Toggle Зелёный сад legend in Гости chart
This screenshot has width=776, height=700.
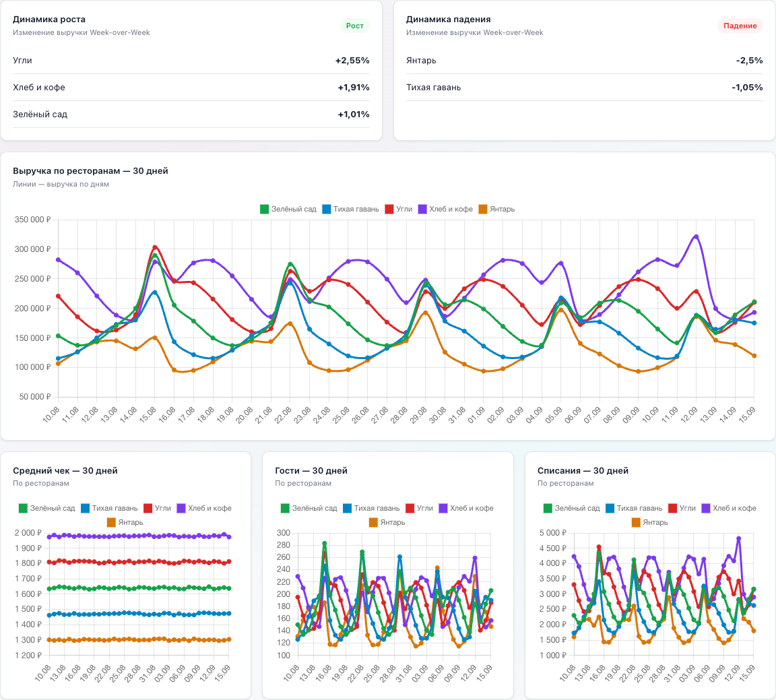point(309,508)
